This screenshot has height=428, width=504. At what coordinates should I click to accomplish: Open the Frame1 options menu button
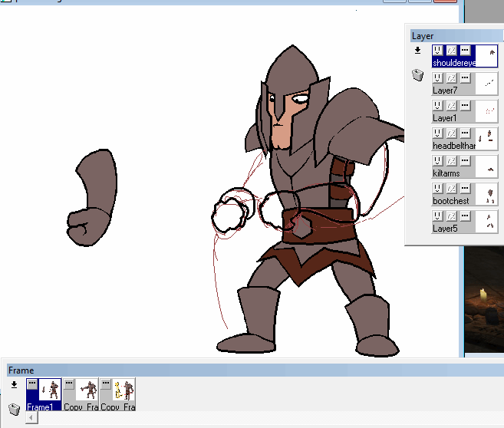[32, 383]
